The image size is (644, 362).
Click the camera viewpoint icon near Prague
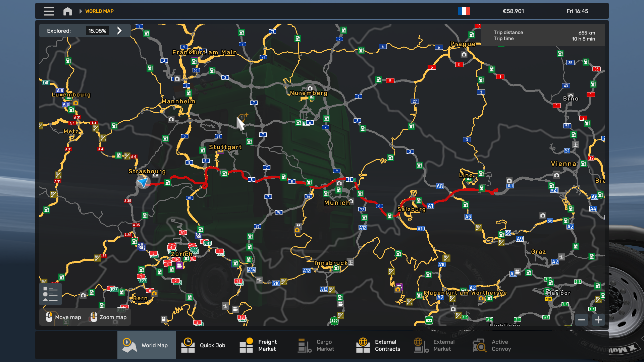[464, 54]
